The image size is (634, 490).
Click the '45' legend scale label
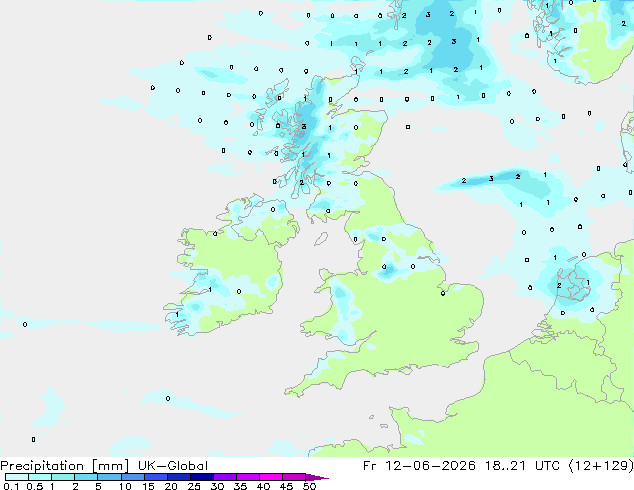pos(286,486)
